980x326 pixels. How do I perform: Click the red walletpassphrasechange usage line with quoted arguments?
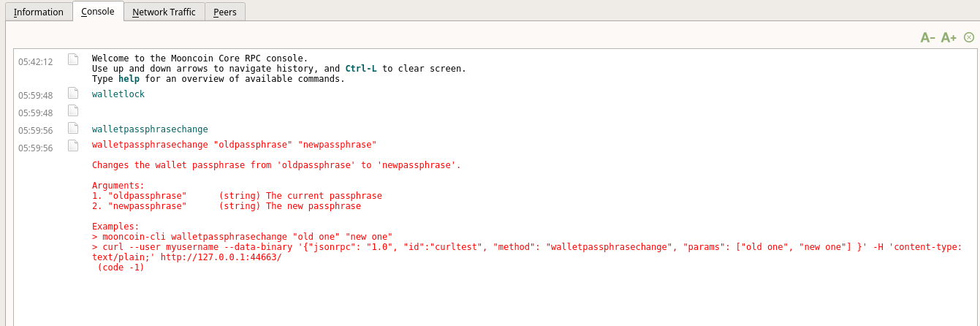234,145
